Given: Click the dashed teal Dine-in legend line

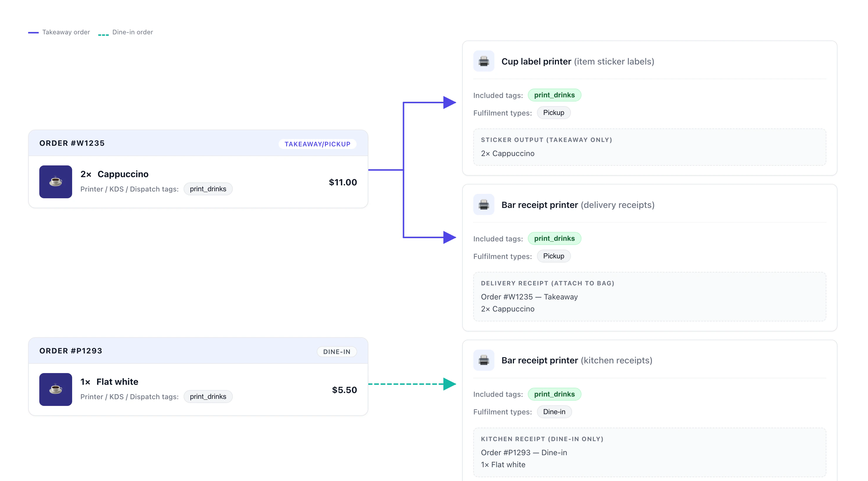Looking at the screenshot, I should 103,35.
